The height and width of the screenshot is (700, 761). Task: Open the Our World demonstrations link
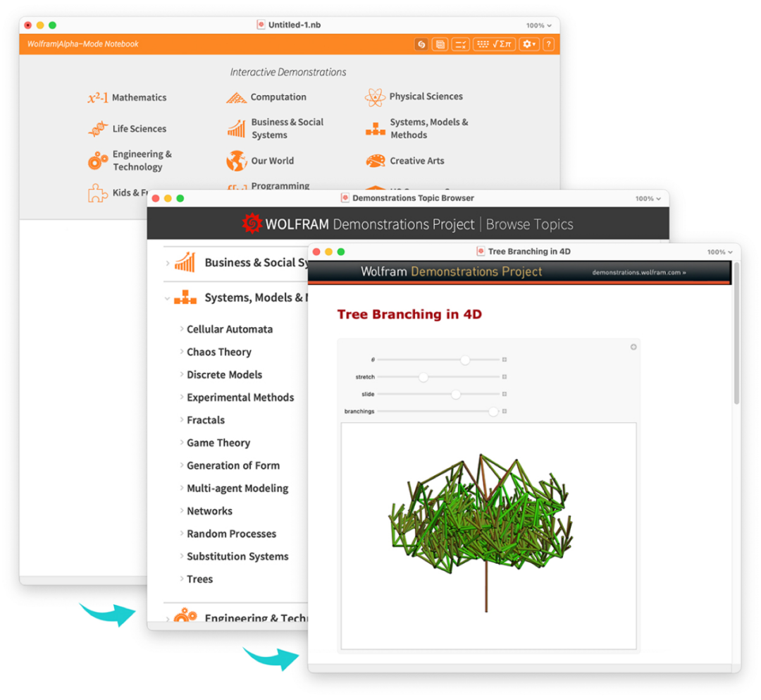coord(272,161)
